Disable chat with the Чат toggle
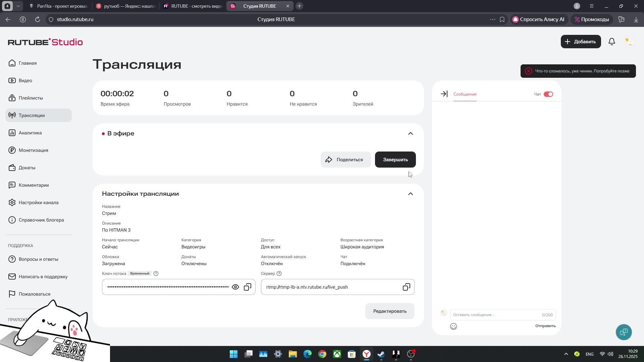This screenshot has width=644, height=362. [549, 94]
